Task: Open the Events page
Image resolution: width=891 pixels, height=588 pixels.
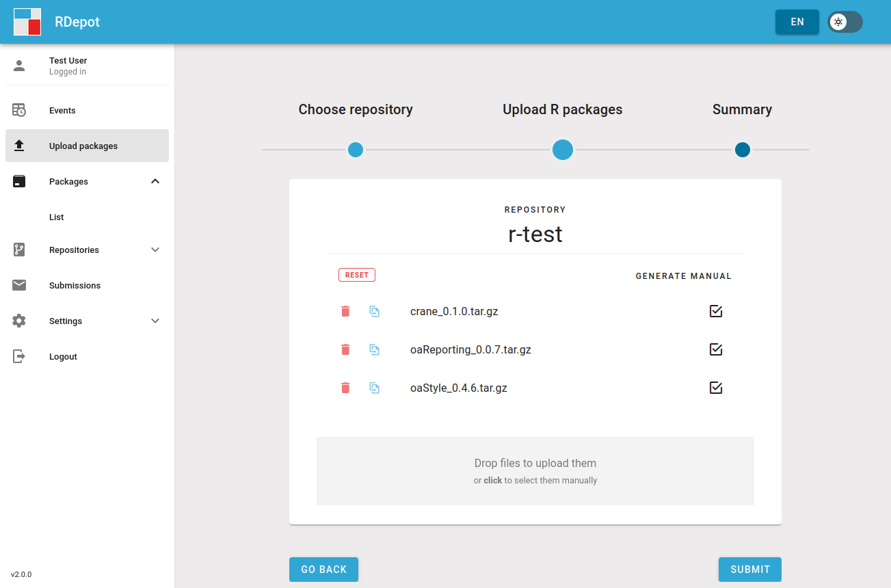Action: pos(62,110)
